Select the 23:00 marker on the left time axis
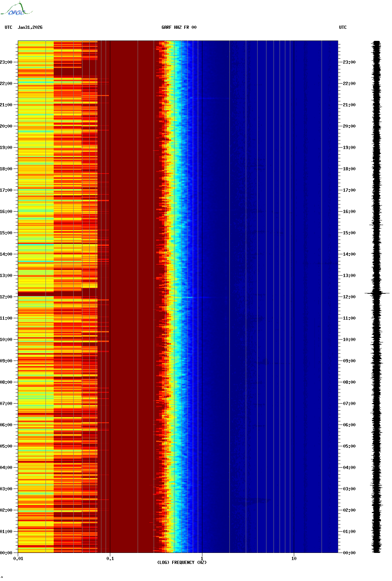Screen dimensions: 392x581 pyautogui.click(x=6, y=62)
